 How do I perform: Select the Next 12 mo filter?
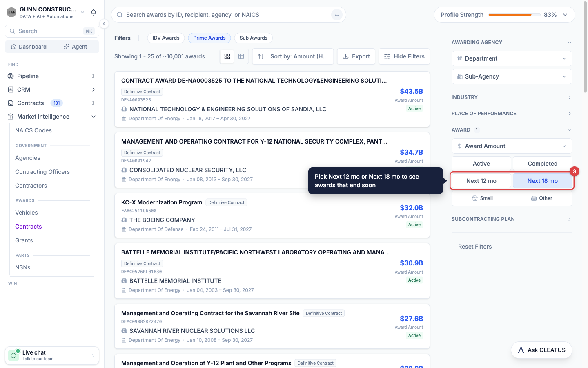coord(481,181)
